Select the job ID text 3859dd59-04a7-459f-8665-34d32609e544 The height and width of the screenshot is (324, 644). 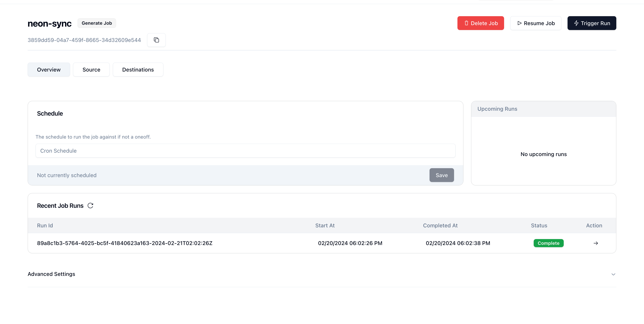tap(84, 40)
